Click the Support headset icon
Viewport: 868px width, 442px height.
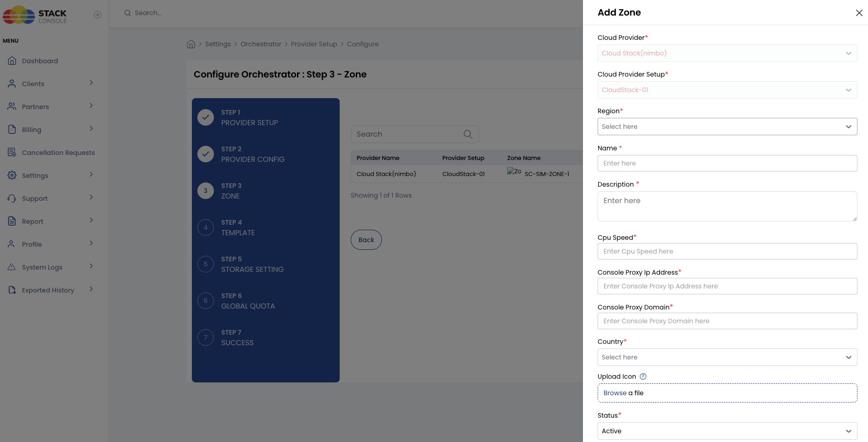click(12, 198)
